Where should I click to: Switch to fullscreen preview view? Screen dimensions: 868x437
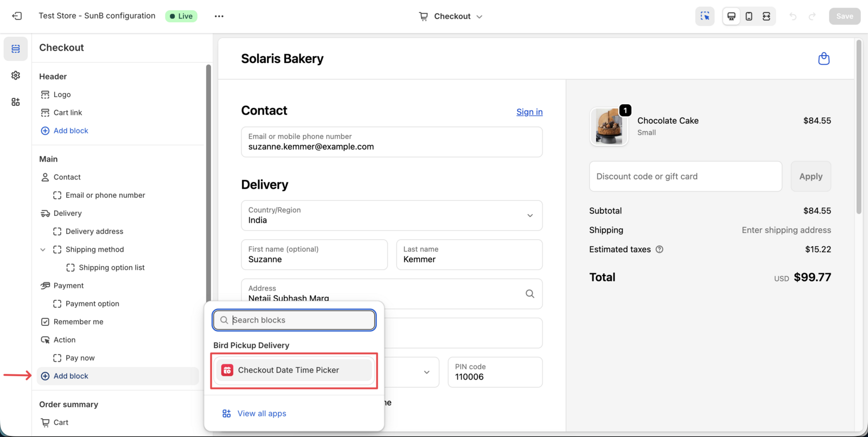tap(766, 16)
